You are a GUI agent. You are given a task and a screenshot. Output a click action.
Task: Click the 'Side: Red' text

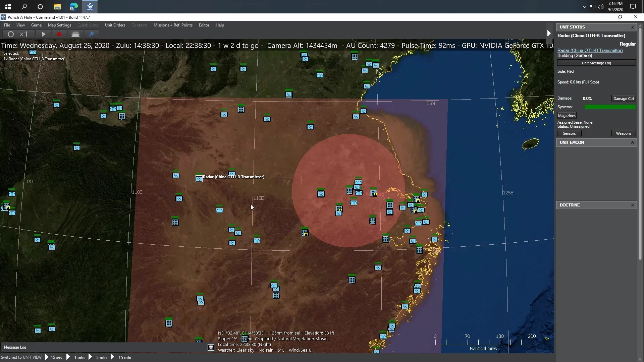point(566,71)
